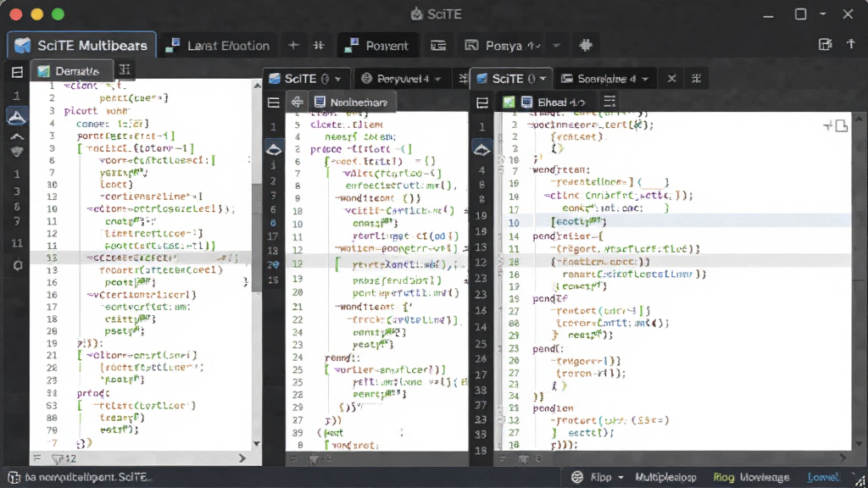Viewport: 868px width, 488px height.
Task: Click the icon at status bar's left end
Action: coord(14,477)
